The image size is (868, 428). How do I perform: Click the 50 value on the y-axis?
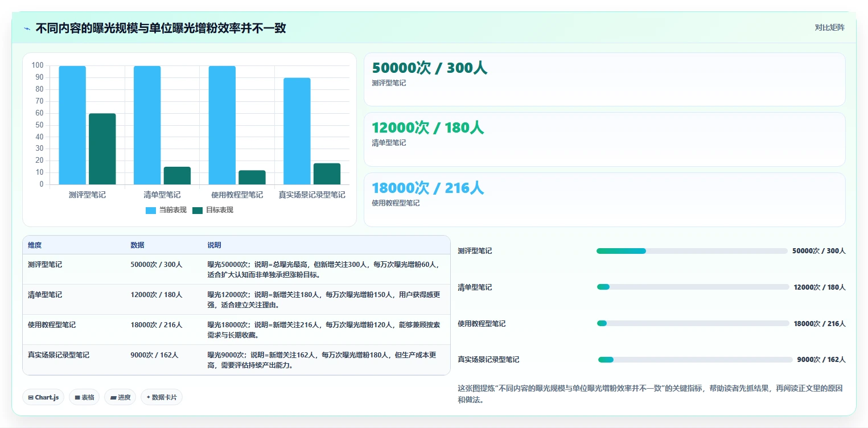click(x=39, y=125)
